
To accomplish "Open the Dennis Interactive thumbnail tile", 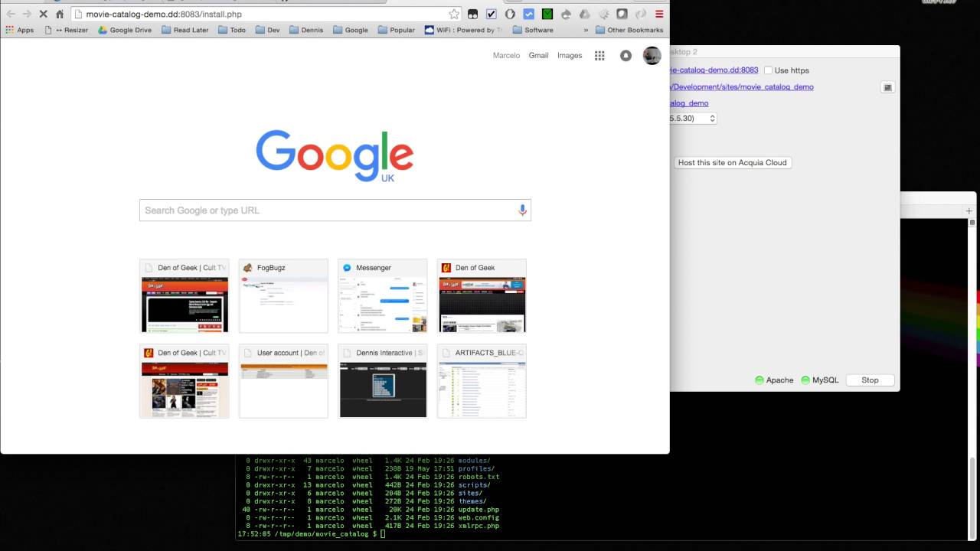I will (x=383, y=381).
